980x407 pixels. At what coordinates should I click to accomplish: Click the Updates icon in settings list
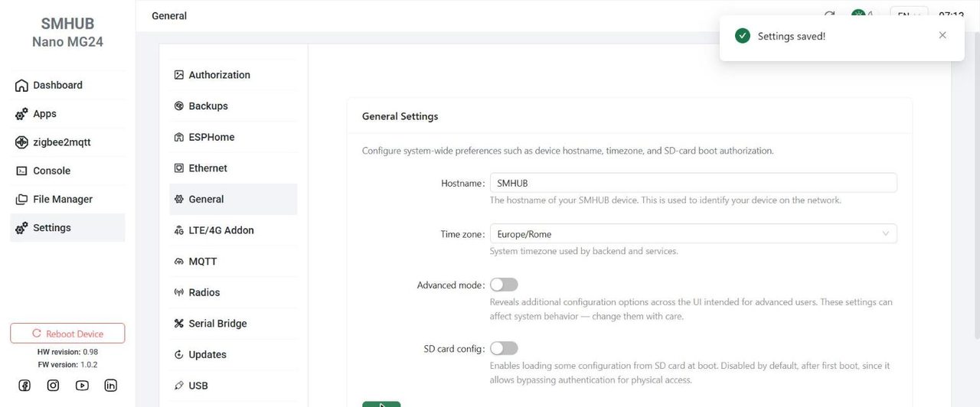(179, 355)
